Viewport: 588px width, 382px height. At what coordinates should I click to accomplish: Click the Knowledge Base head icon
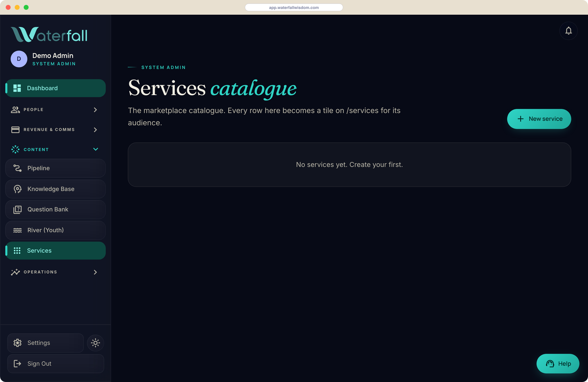pos(18,189)
